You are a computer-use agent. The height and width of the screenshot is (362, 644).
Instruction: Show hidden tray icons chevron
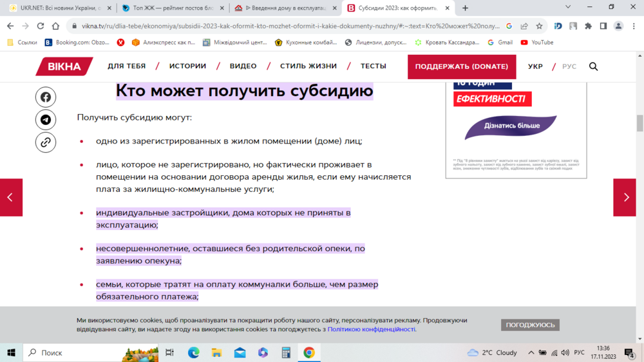coord(531,352)
